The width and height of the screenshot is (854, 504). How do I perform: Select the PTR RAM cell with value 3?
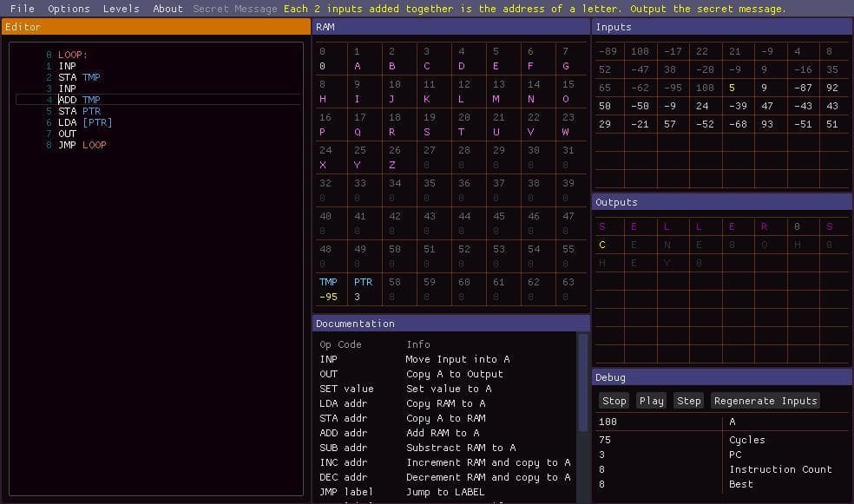pos(364,289)
